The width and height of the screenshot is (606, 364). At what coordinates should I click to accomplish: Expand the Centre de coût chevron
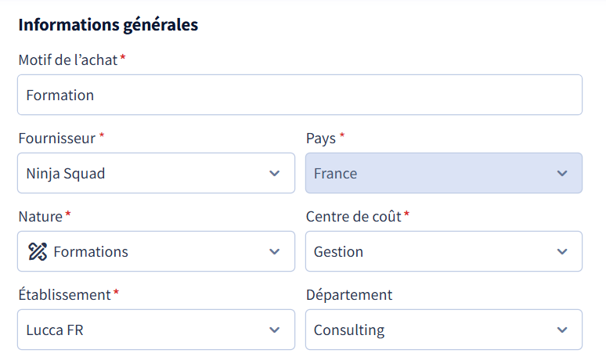click(x=562, y=252)
